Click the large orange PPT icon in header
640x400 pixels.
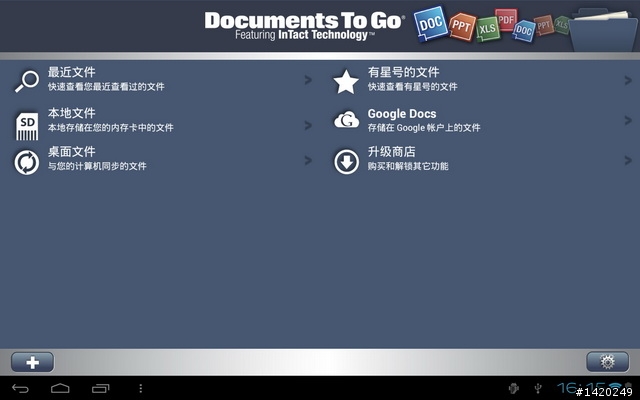[462, 27]
